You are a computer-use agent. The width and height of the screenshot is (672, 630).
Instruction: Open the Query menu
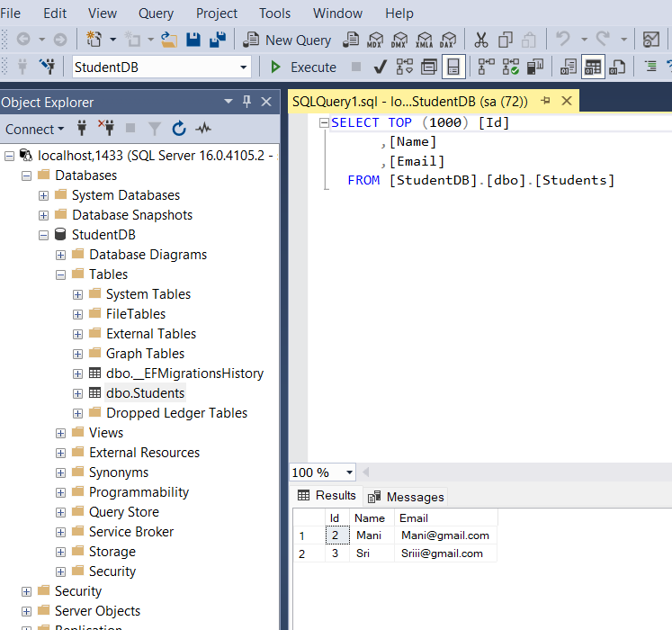click(156, 13)
